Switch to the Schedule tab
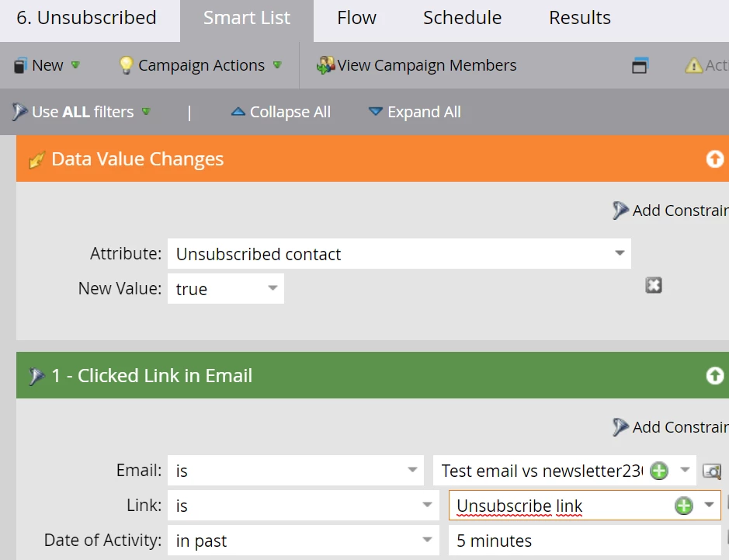 (462, 18)
